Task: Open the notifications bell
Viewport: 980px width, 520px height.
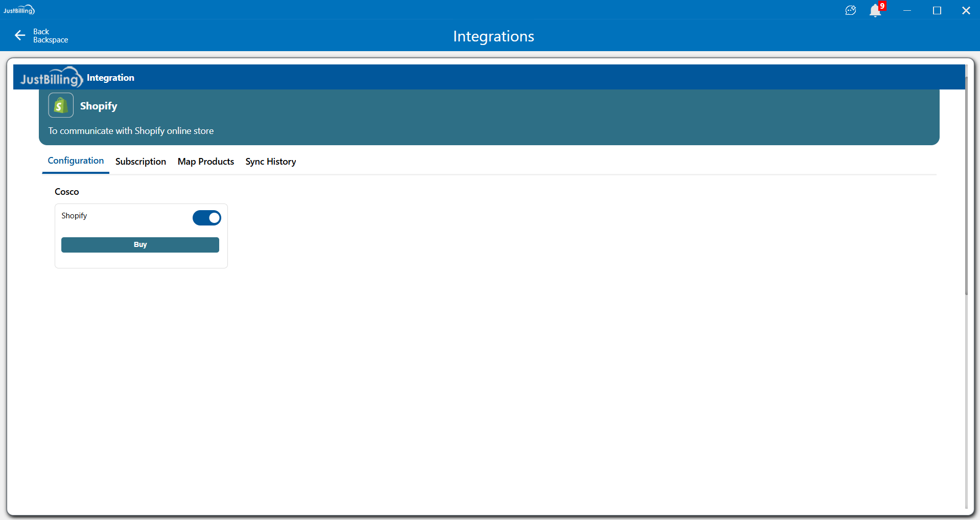Action: 875,11
